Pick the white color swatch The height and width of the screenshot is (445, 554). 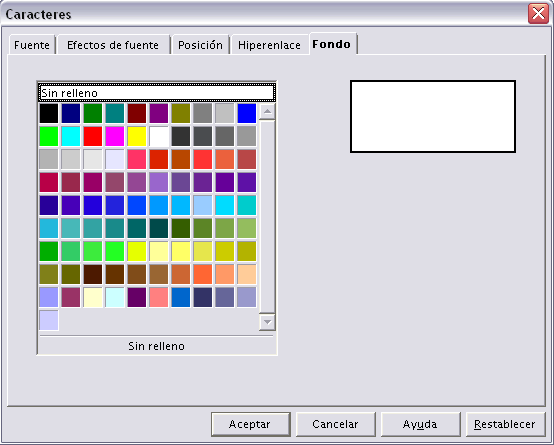click(x=159, y=136)
